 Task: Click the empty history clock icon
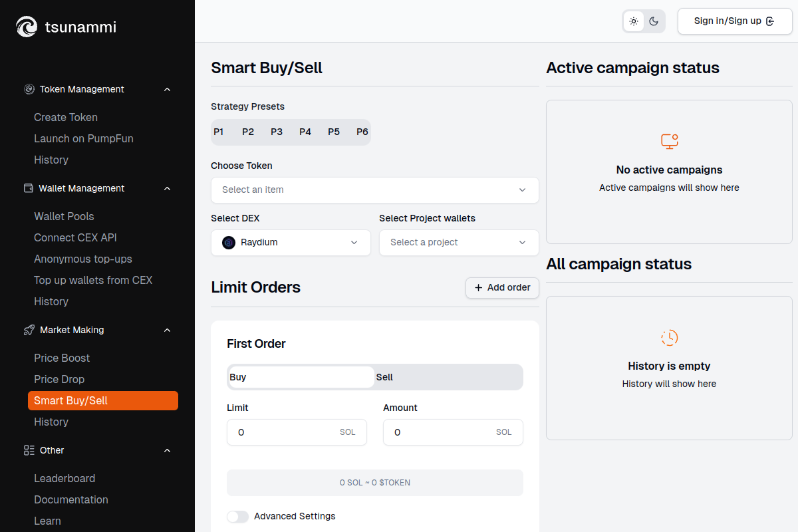669,337
